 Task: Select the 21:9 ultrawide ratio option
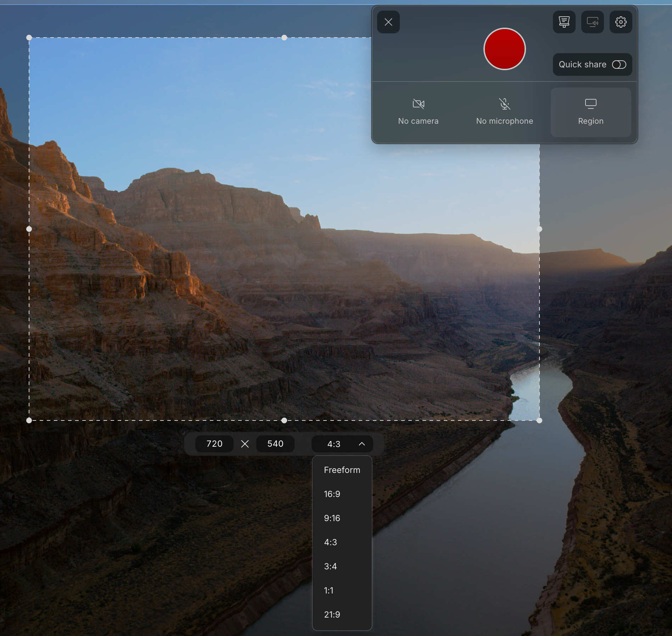(342, 615)
